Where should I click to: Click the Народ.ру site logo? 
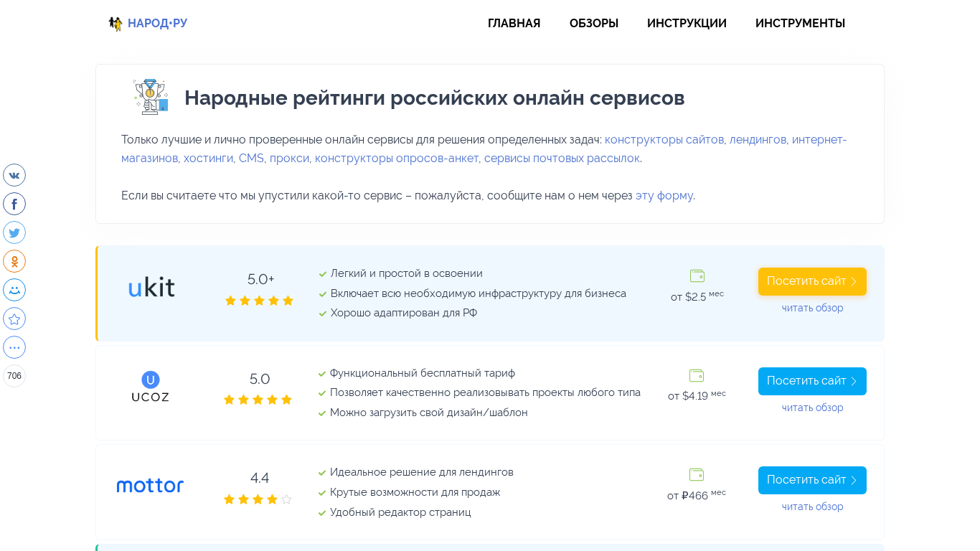[x=148, y=24]
